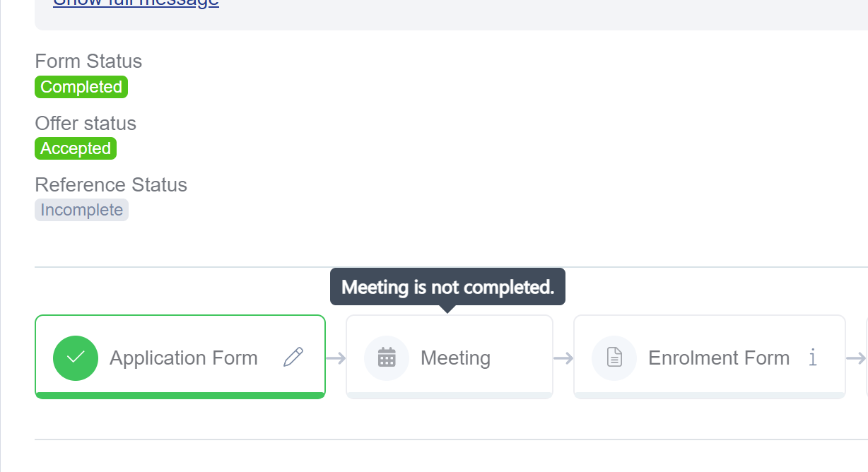This screenshot has height=472, width=868.
Task: Click the green checkmark on Application Form
Action: [76, 358]
